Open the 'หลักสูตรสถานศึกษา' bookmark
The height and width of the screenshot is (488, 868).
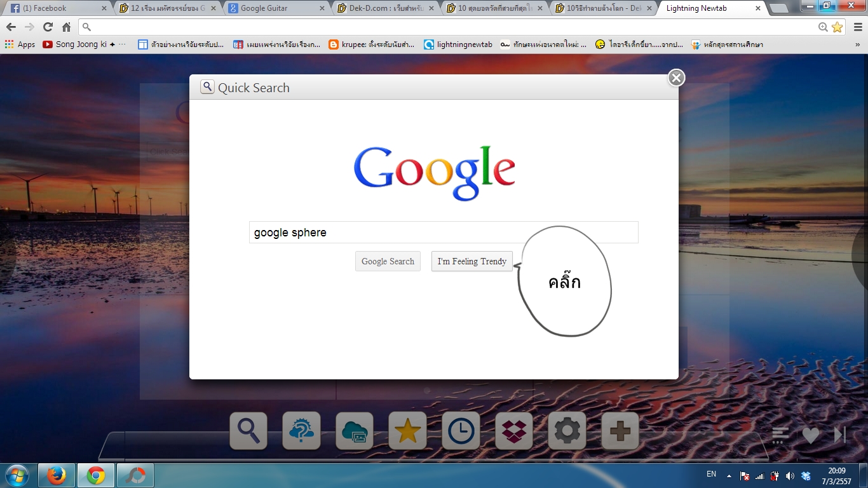727,44
